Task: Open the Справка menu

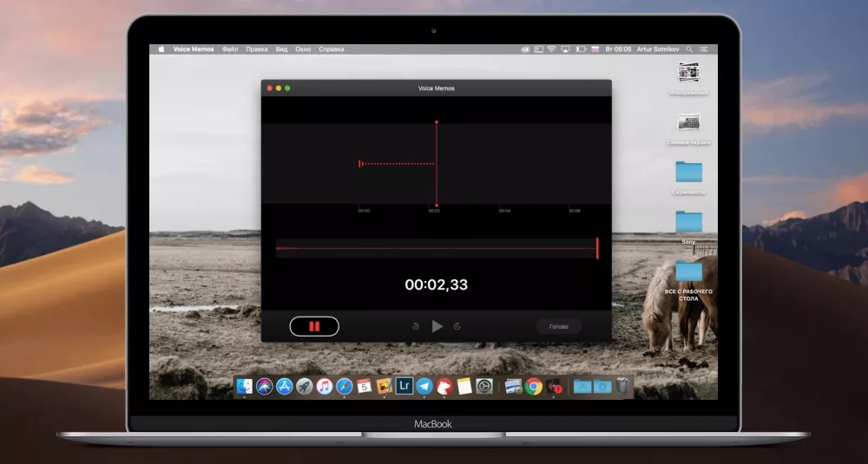Action: click(332, 49)
